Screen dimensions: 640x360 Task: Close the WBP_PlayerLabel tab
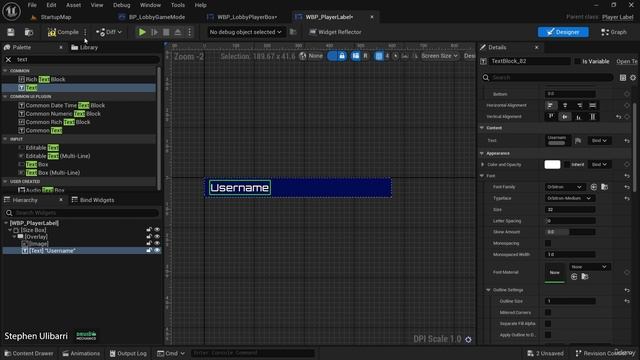coord(372,17)
